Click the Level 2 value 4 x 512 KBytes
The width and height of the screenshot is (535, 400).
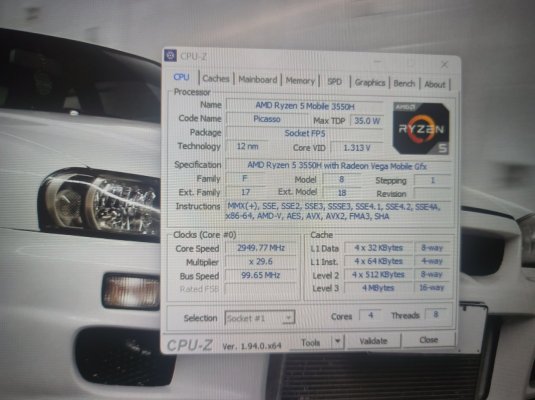(378, 274)
